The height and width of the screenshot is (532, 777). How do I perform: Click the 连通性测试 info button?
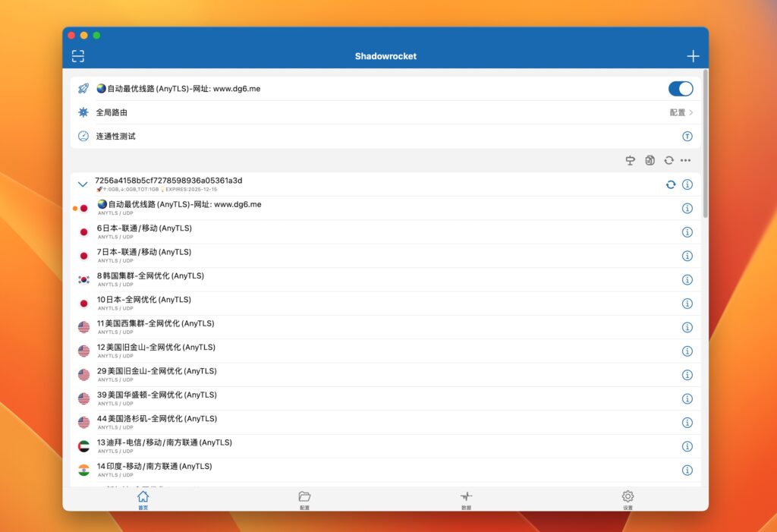click(687, 136)
